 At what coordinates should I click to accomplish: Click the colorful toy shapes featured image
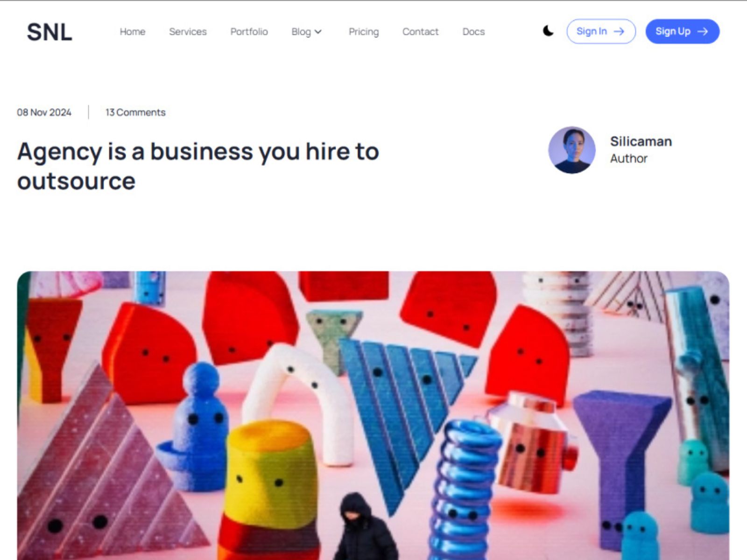tap(373, 415)
